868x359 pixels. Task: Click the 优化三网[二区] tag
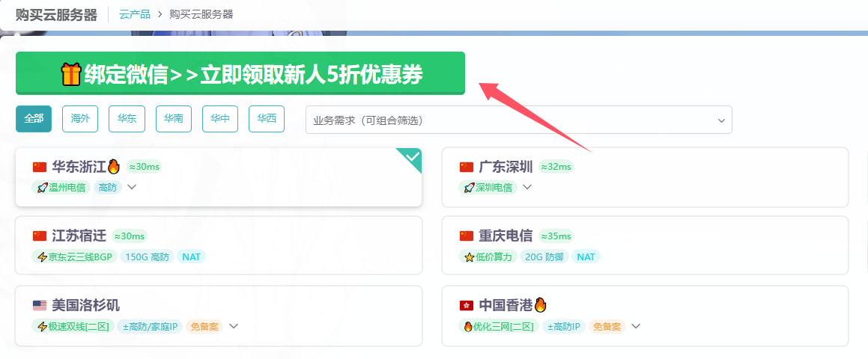[499, 326]
